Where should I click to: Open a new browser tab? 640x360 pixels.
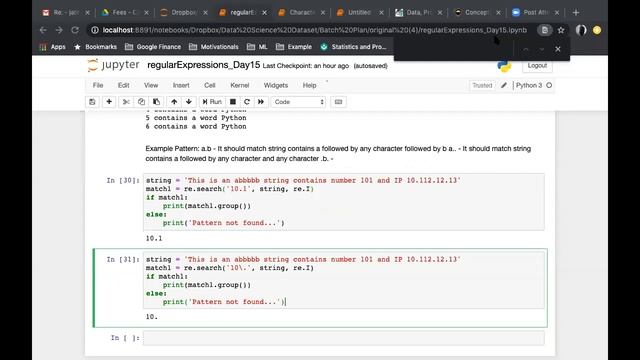tap(576, 13)
